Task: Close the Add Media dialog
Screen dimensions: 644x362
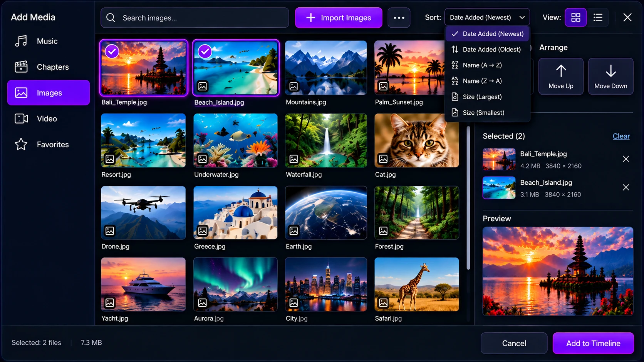Action: tap(627, 17)
